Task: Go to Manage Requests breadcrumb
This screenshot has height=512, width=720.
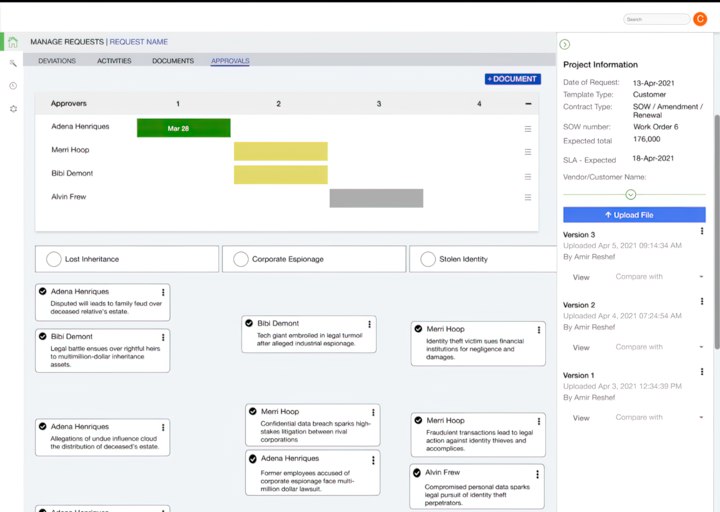Action: (67, 42)
